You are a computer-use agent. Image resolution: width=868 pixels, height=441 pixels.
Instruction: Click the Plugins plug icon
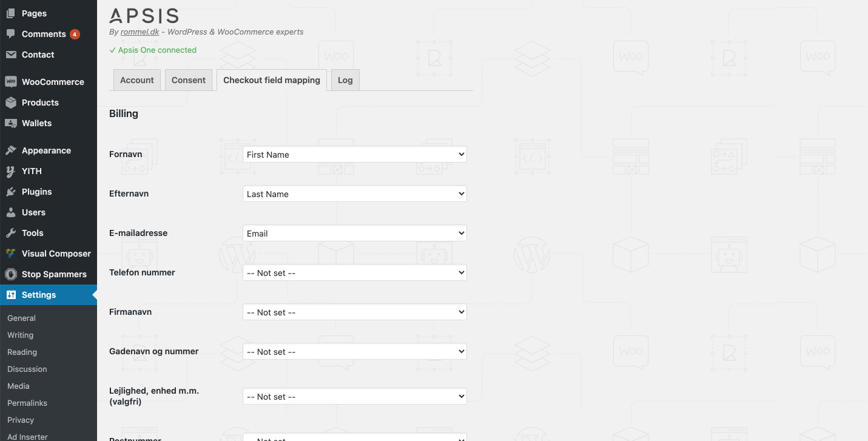click(11, 192)
